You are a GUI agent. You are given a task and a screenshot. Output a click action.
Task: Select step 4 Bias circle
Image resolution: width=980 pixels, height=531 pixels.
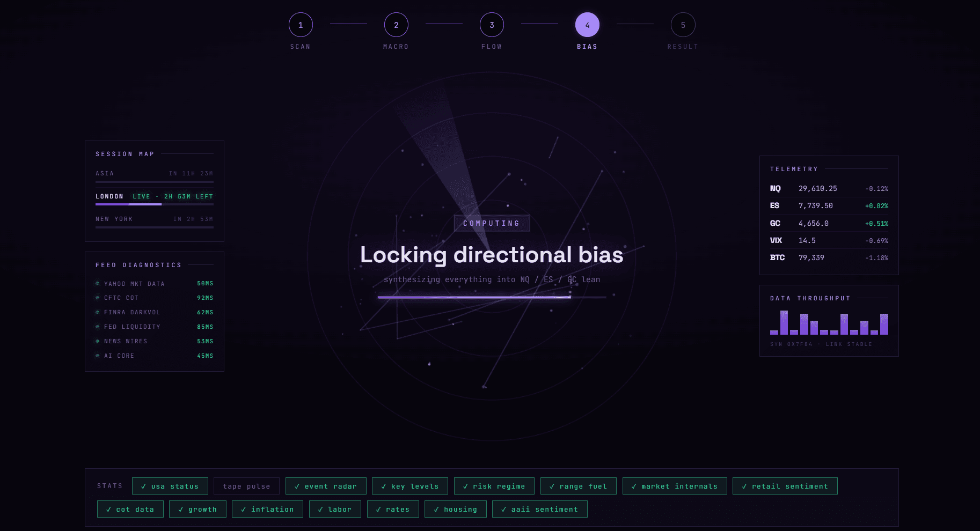coord(587,25)
